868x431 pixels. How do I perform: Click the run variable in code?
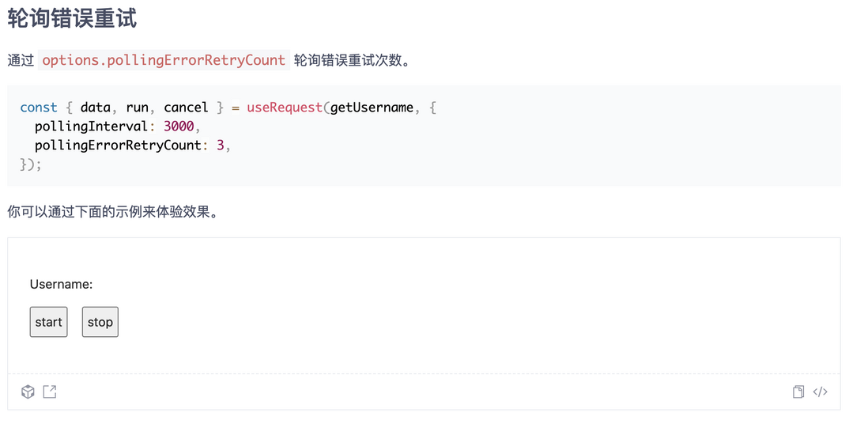pyautogui.click(x=137, y=108)
